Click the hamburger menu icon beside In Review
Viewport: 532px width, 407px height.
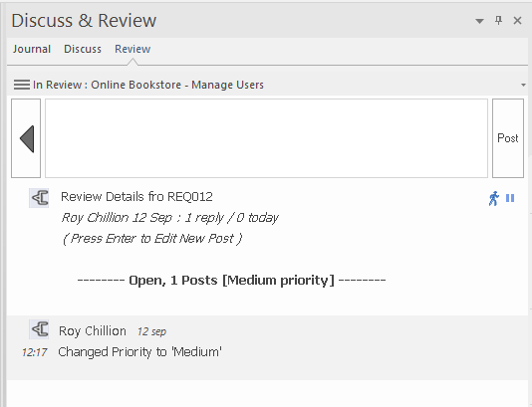pyautogui.click(x=22, y=85)
